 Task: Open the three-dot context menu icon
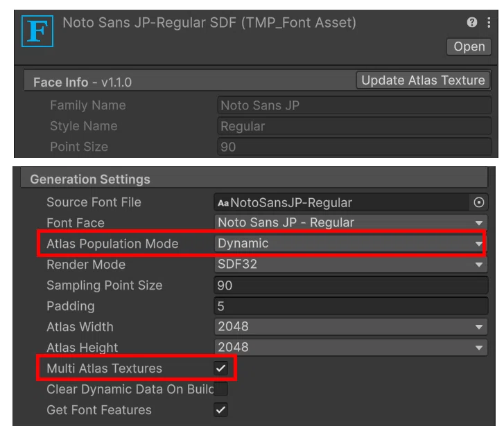point(489,22)
